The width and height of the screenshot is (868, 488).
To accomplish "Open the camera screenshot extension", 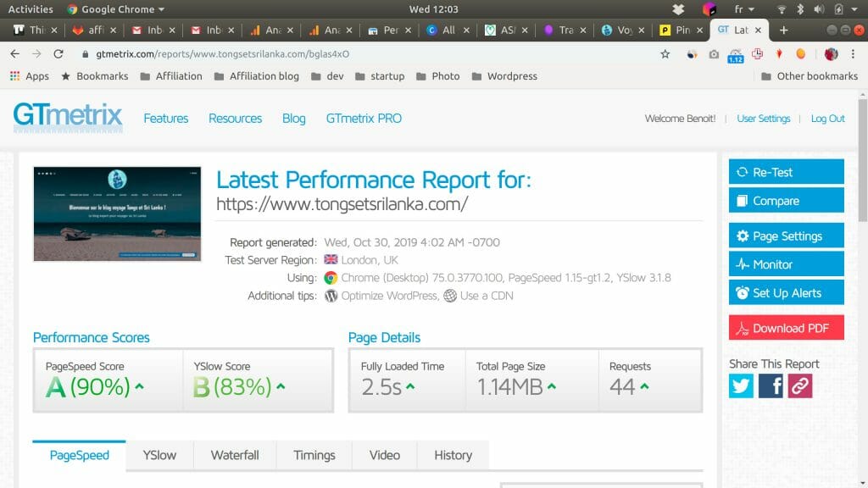I will [714, 54].
